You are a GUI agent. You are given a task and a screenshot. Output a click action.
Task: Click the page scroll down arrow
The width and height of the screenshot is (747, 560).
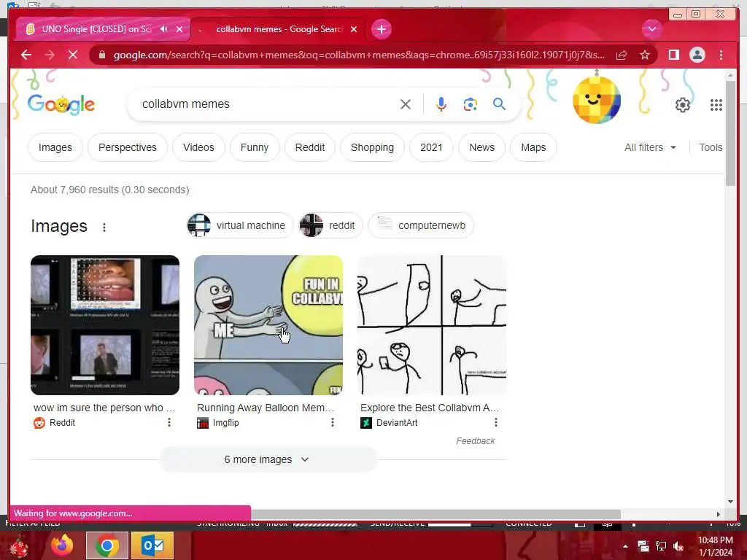pos(731,502)
